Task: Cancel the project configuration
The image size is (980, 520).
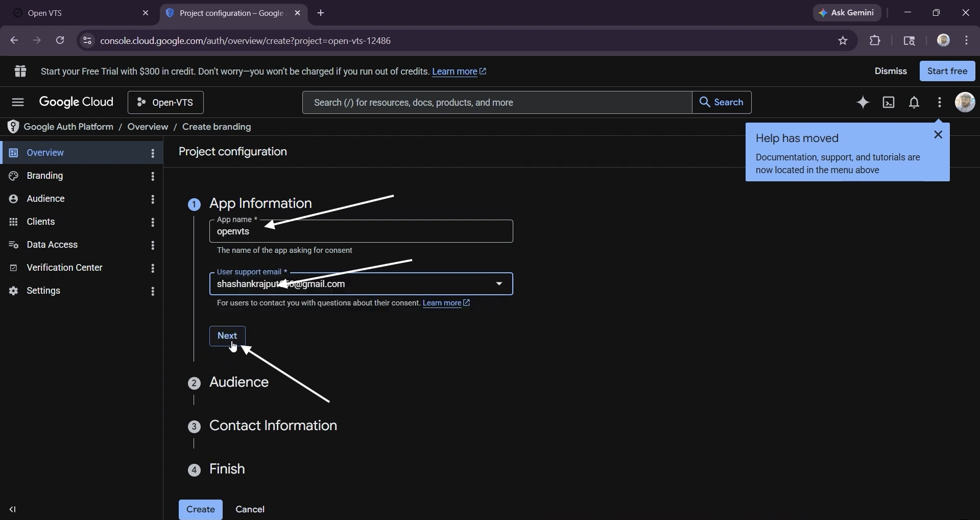Action: coord(250,509)
